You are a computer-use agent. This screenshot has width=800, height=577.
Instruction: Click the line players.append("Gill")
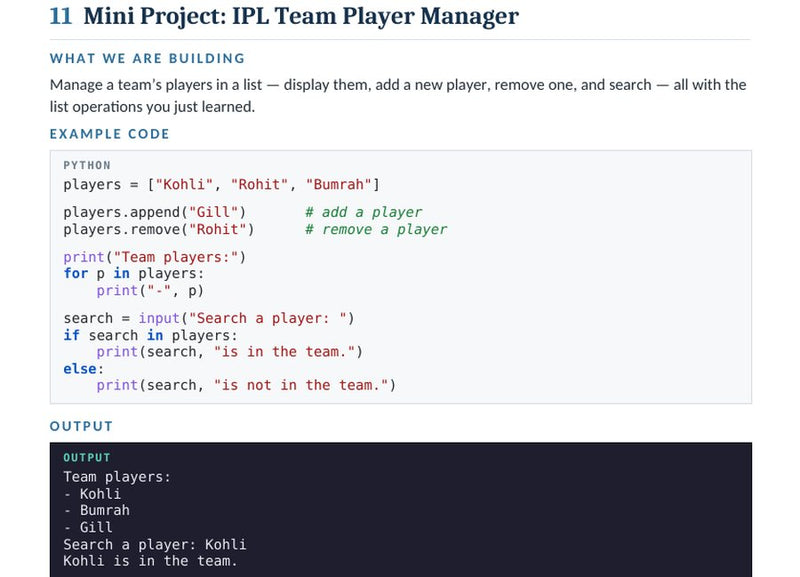tap(155, 212)
